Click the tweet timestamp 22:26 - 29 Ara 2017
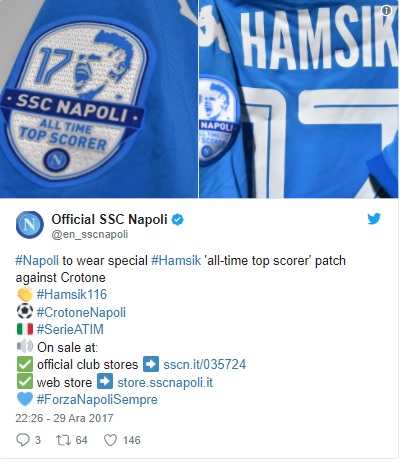Screen dimensions: 400x462 64,418
